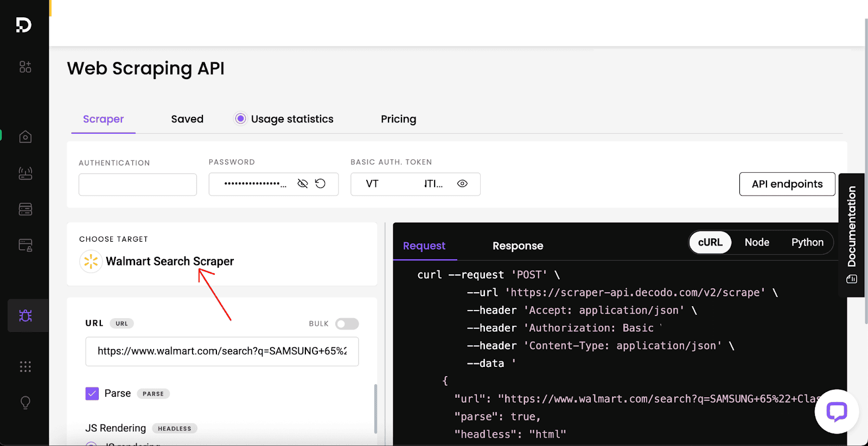
Task: Toggle the BULK switch on
Action: (347, 324)
